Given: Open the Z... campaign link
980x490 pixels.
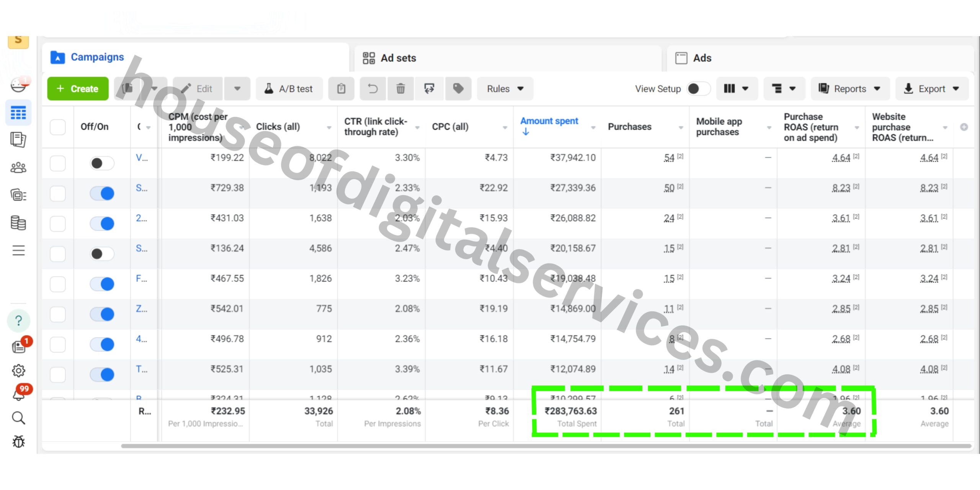Looking at the screenshot, I should (x=142, y=309).
